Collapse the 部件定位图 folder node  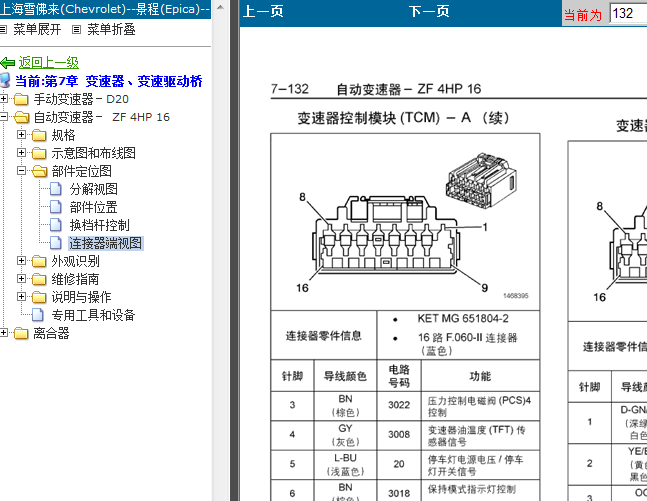[21, 170]
